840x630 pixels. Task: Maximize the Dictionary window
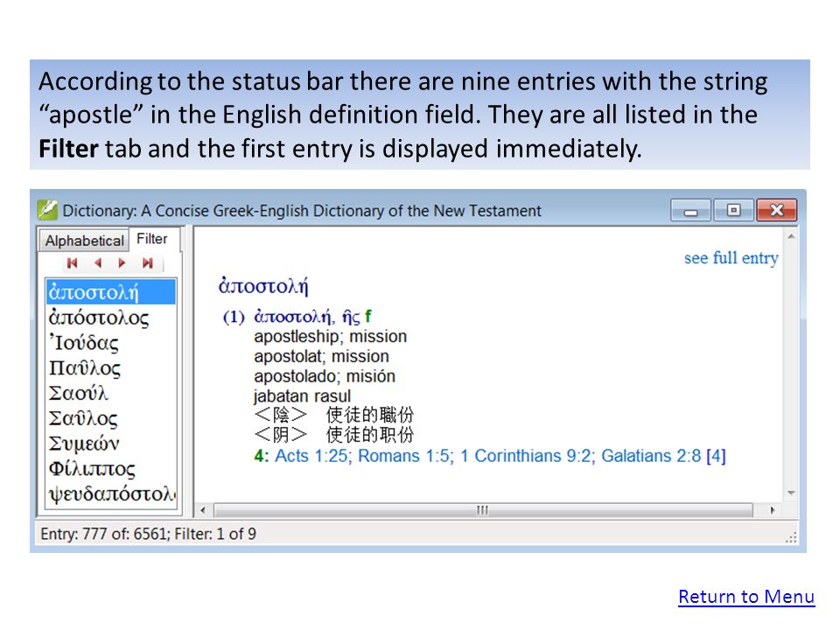click(x=733, y=210)
